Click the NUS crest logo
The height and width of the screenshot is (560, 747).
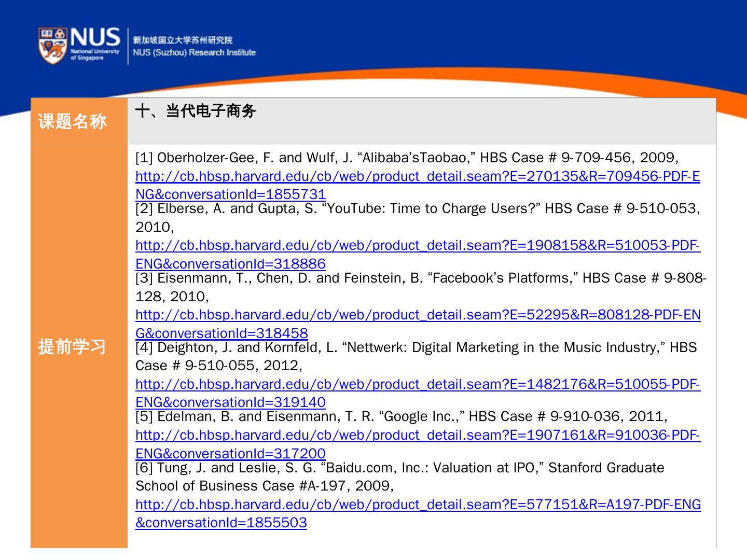tap(52, 46)
